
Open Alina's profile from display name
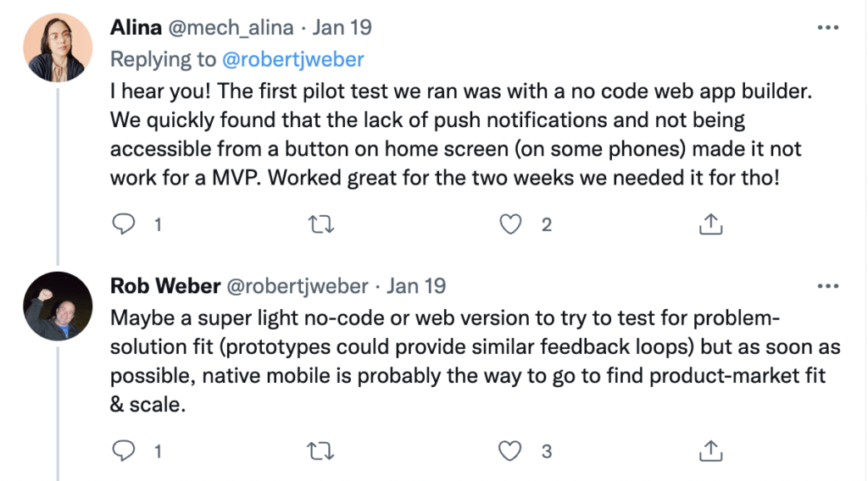[x=136, y=27]
